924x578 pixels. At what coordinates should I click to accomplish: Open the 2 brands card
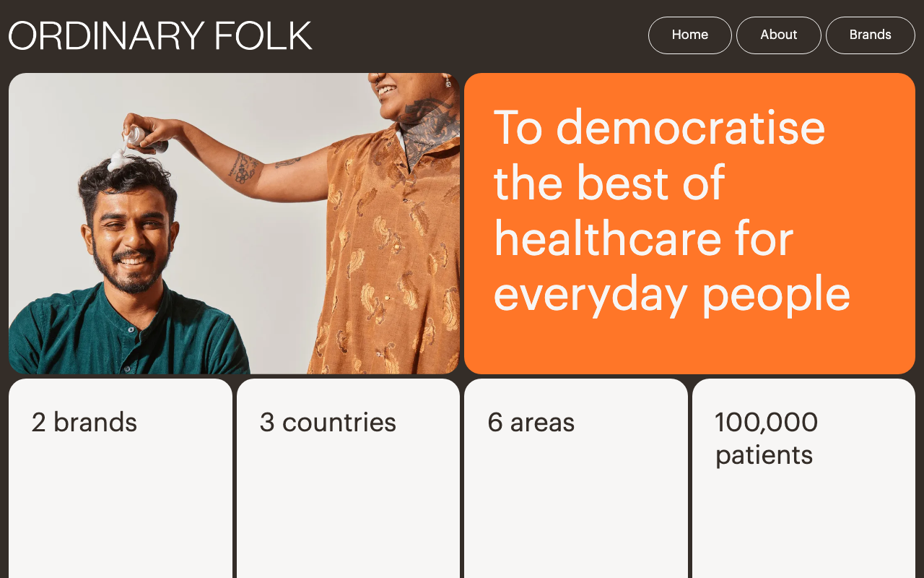coord(120,477)
